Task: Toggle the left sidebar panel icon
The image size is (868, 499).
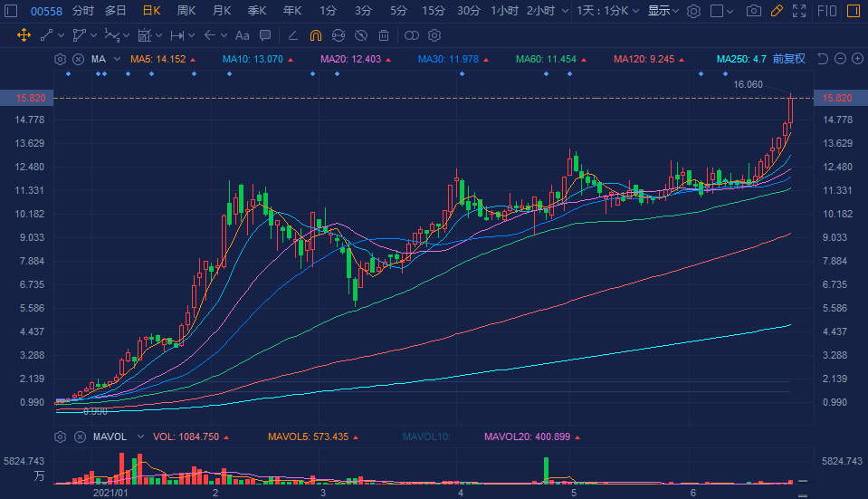Action: tap(11, 11)
